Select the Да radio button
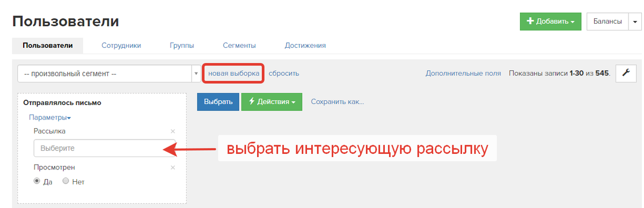Viewport: 644px width, 208px height. coord(37,181)
